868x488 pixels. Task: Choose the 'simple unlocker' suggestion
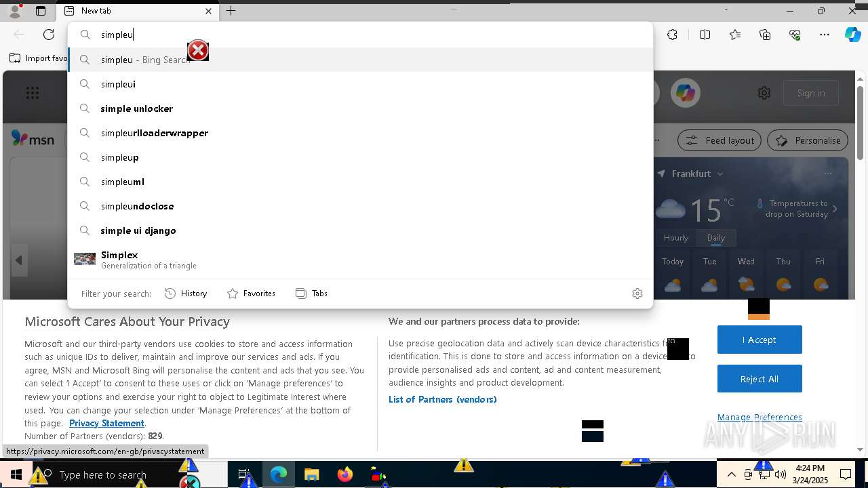coord(360,108)
